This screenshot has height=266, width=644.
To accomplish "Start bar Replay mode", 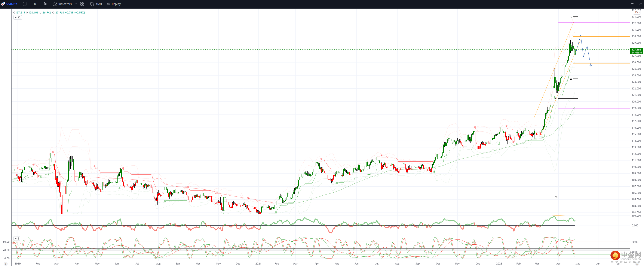I will coord(114,4).
